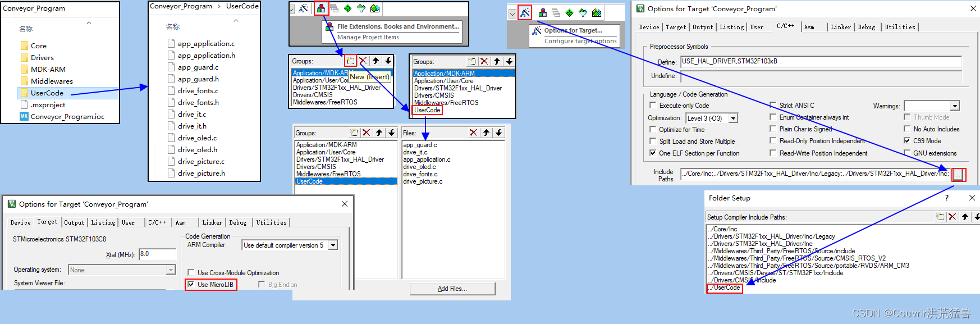Click Delete path icon in Folder Setup

point(952,217)
